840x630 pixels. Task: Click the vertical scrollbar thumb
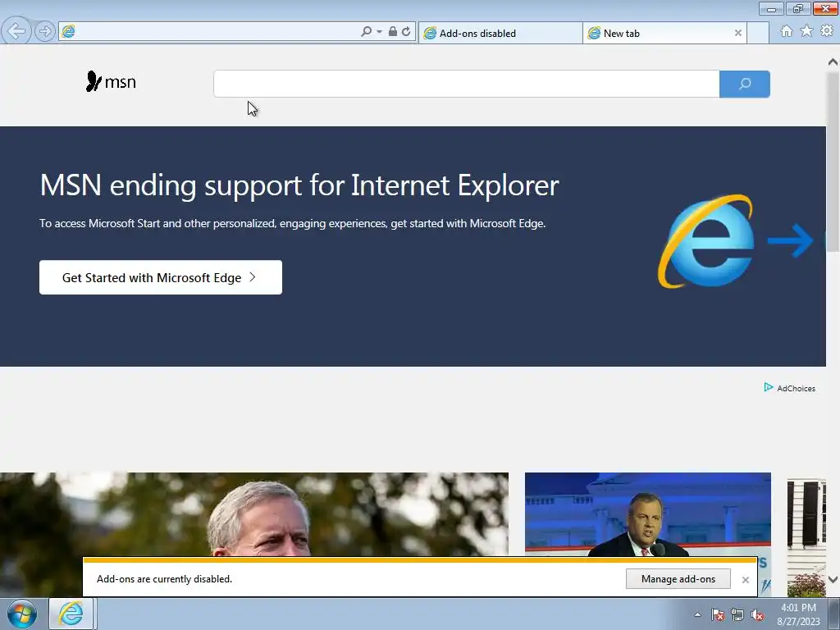[x=833, y=161]
